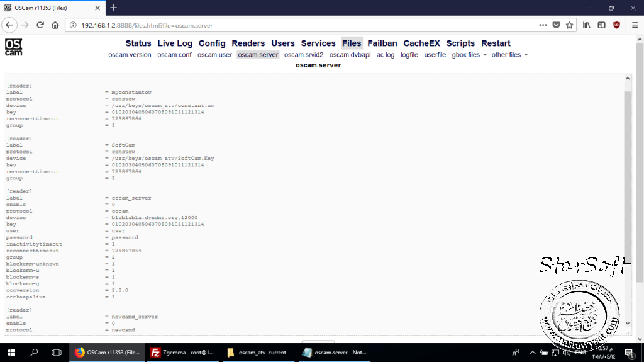The image size is (644, 362).
Task: Open the logfile link
Action: tap(409, 55)
